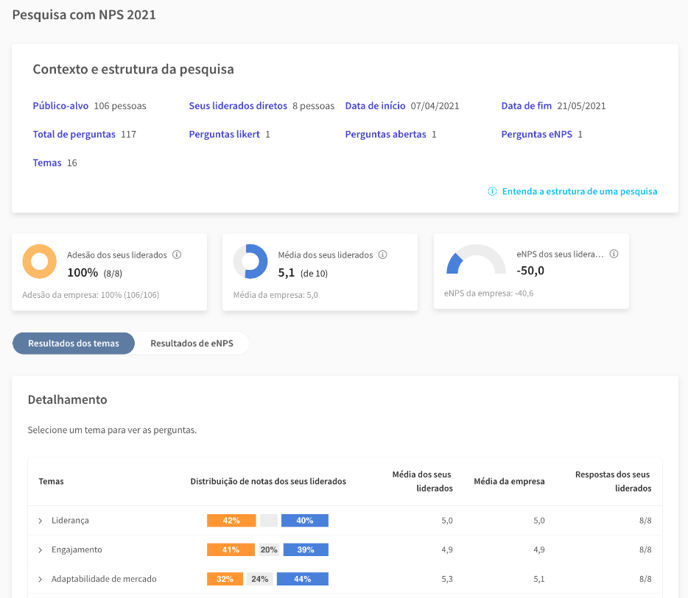Click the Data de início label
Screen dimensions: 688x598
point(375,106)
